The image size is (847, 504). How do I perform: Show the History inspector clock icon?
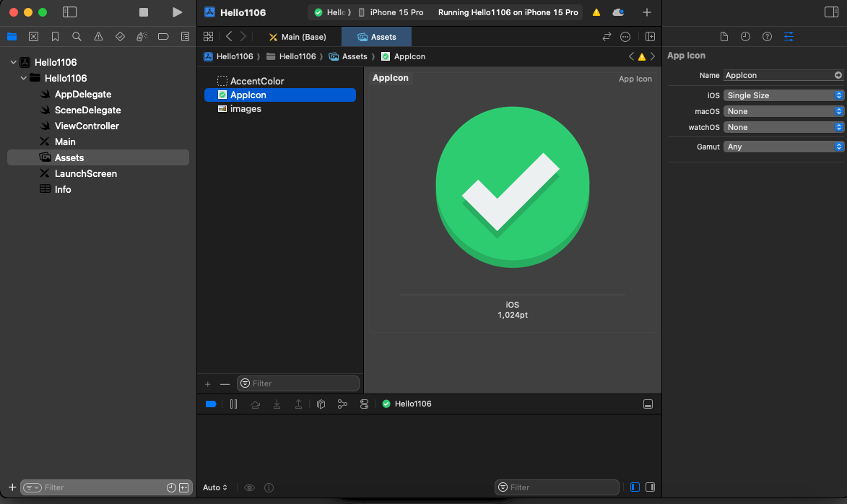745,36
